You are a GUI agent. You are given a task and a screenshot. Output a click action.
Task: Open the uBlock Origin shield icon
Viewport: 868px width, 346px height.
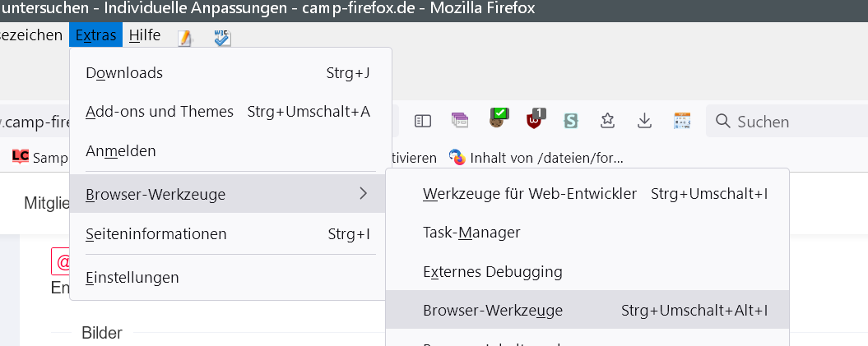(x=536, y=120)
